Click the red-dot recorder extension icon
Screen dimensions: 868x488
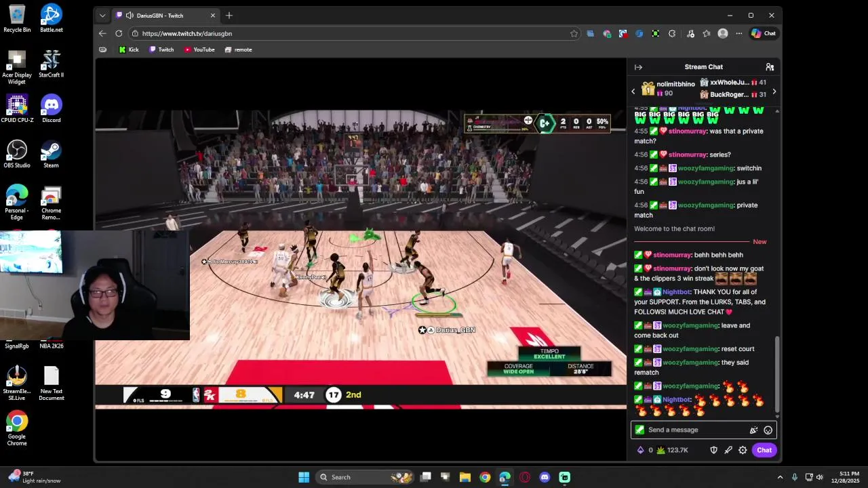(x=623, y=33)
